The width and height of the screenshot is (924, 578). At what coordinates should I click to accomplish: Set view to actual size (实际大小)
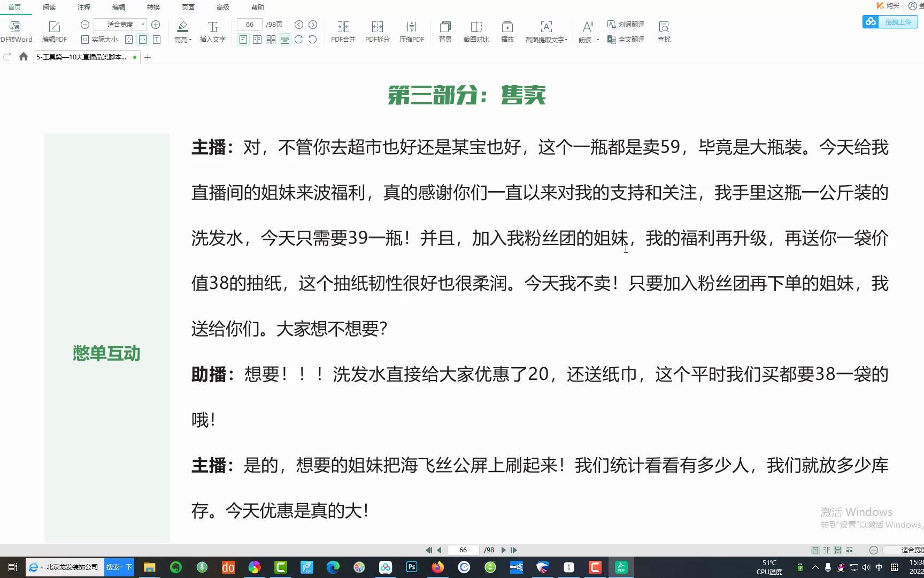99,40
